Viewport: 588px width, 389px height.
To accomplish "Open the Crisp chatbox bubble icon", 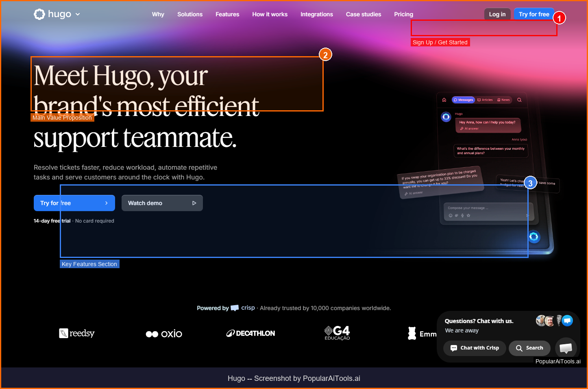I will pyautogui.click(x=566, y=348).
